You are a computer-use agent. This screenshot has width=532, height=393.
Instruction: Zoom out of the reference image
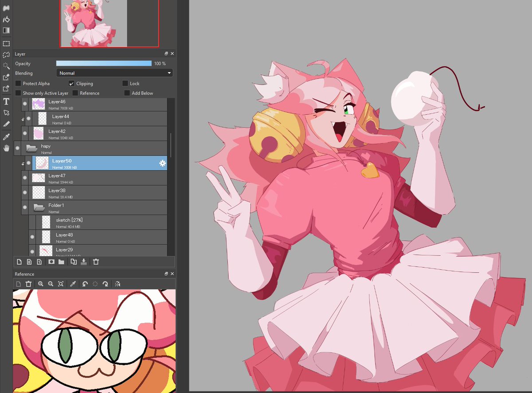(x=51, y=284)
